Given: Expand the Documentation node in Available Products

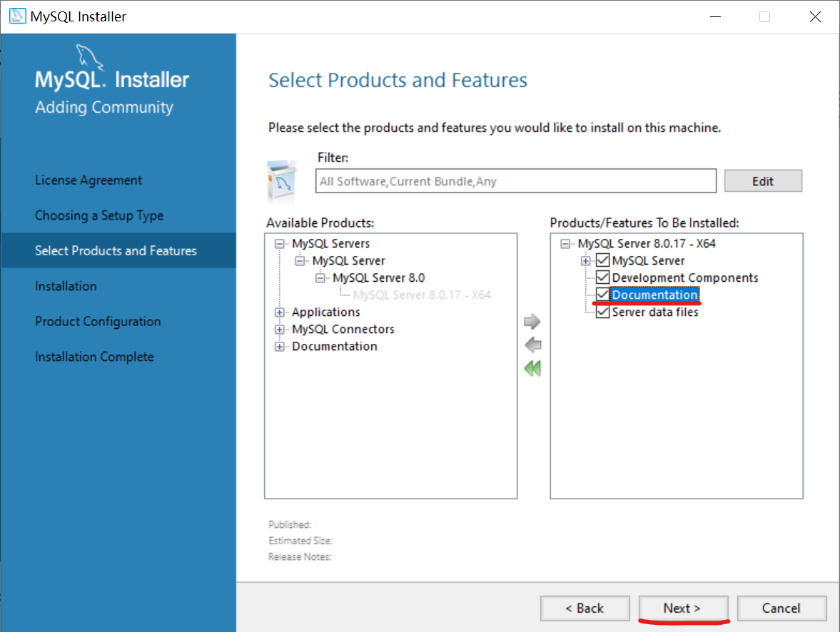Looking at the screenshot, I should (x=279, y=347).
